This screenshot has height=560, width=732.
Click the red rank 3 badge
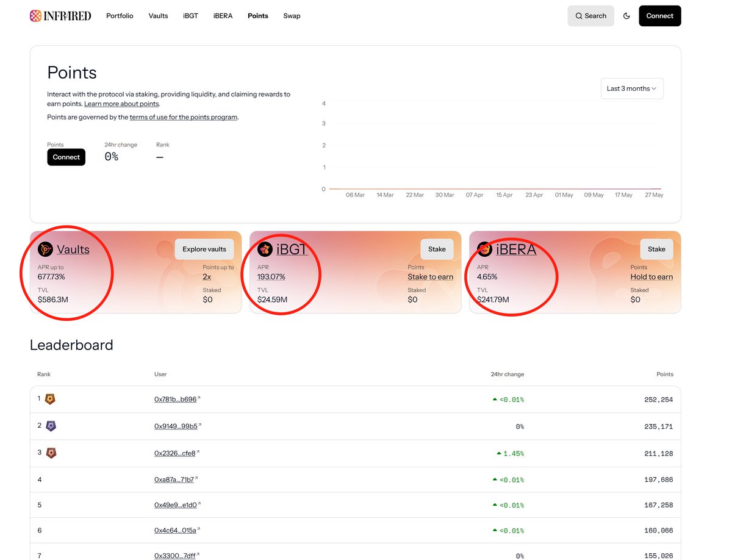tap(51, 453)
